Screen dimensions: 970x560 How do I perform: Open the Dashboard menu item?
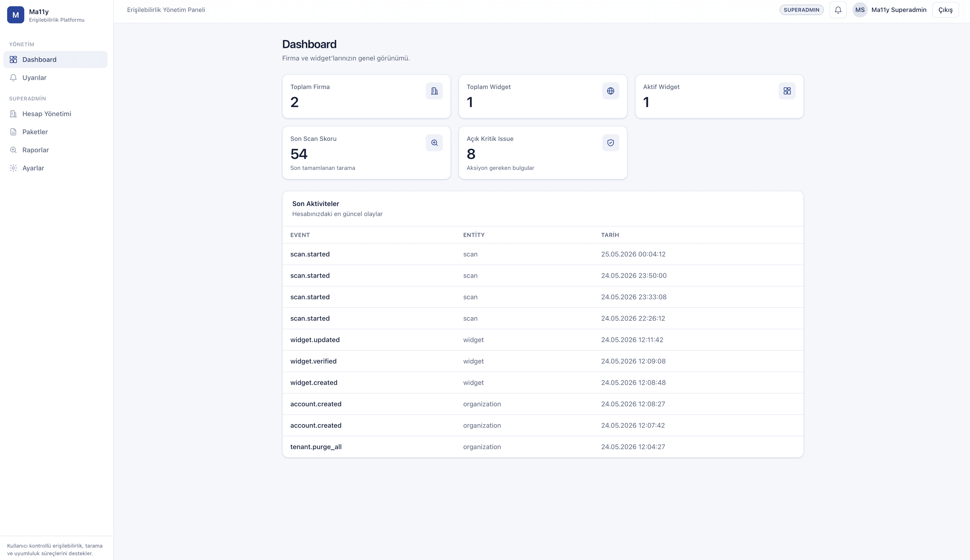pyautogui.click(x=55, y=60)
